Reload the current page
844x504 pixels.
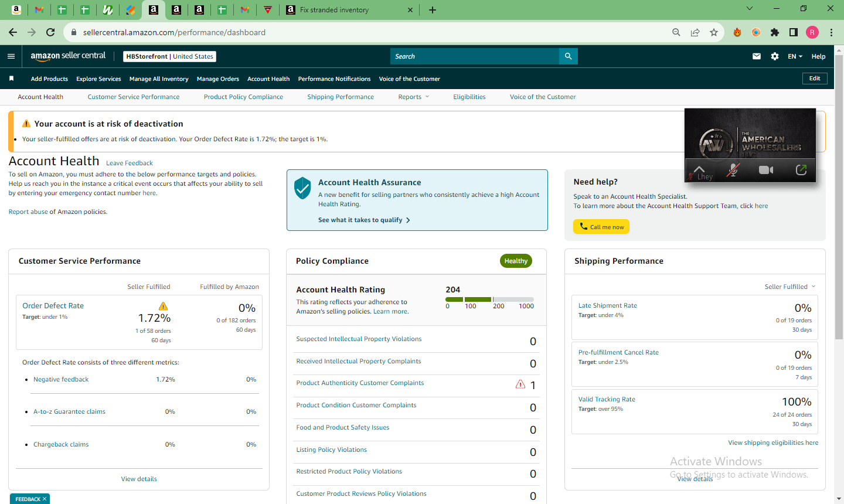tap(50, 32)
